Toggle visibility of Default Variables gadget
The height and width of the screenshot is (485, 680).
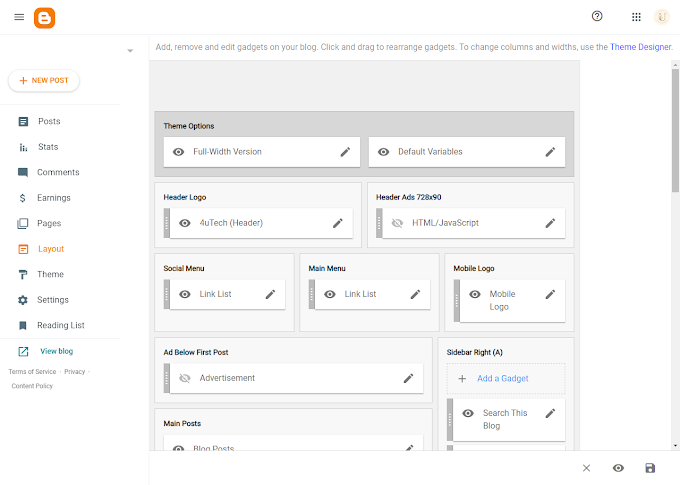pyautogui.click(x=383, y=152)
